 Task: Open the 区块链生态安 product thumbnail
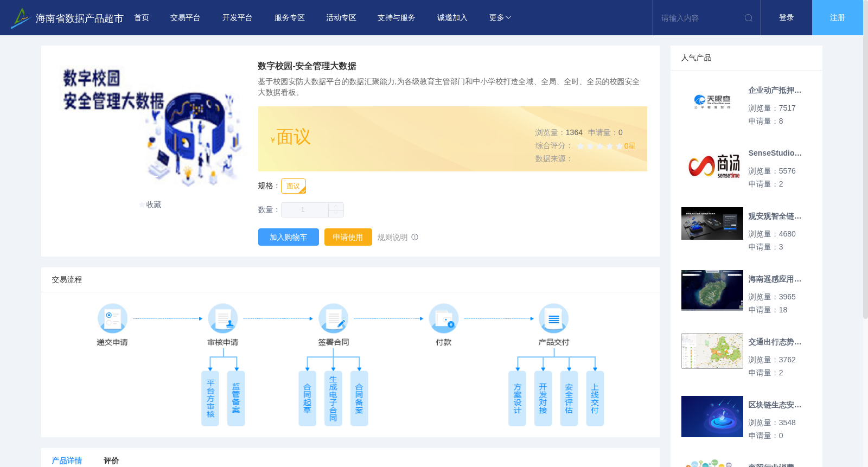(712, 417)
